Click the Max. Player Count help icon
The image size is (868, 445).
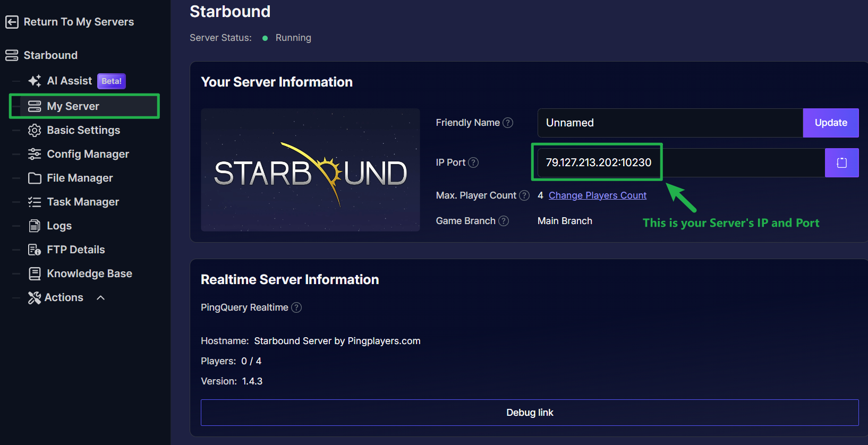524,195
